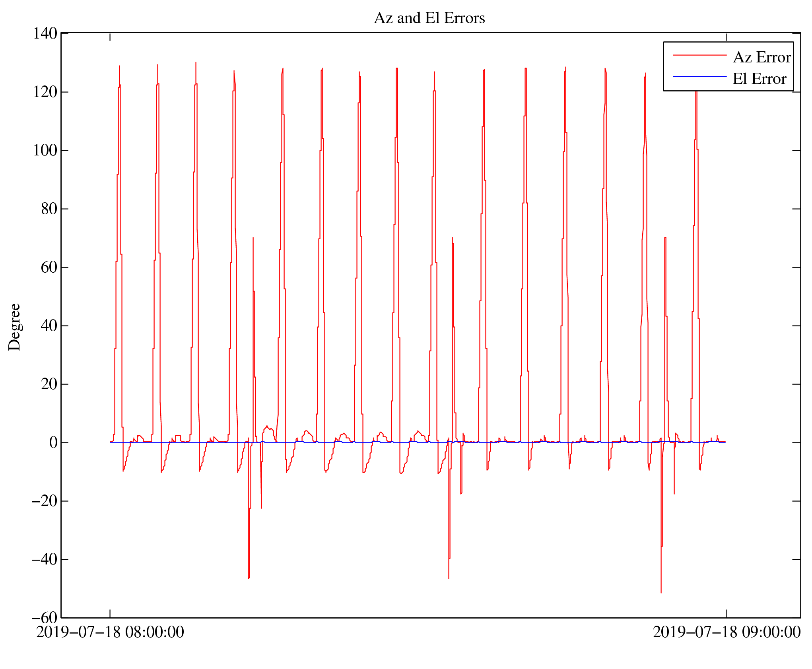Click the 140 y-axis tick label
This screenshot has width=812, height=669.
point(45,33)
